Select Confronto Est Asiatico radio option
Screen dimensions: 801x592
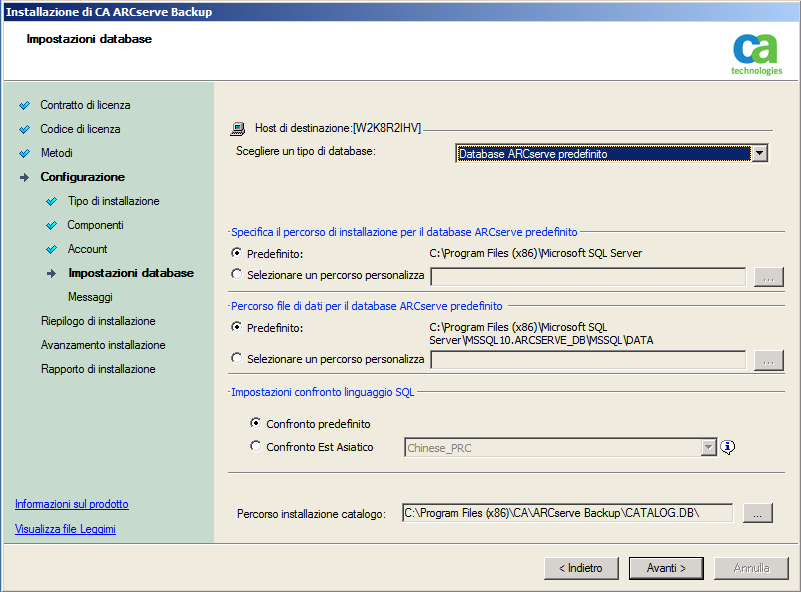click(256, 447)
